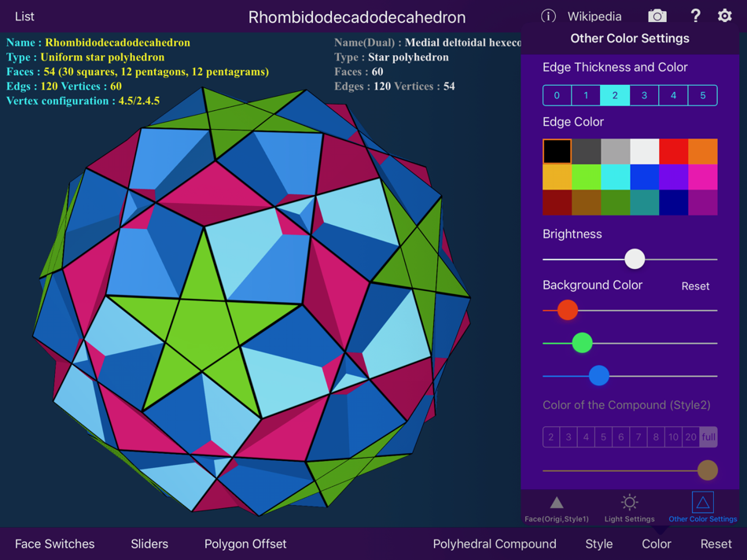747x560 pixels.
Task: Set edge thickness to 5
Action: (703, 96)
